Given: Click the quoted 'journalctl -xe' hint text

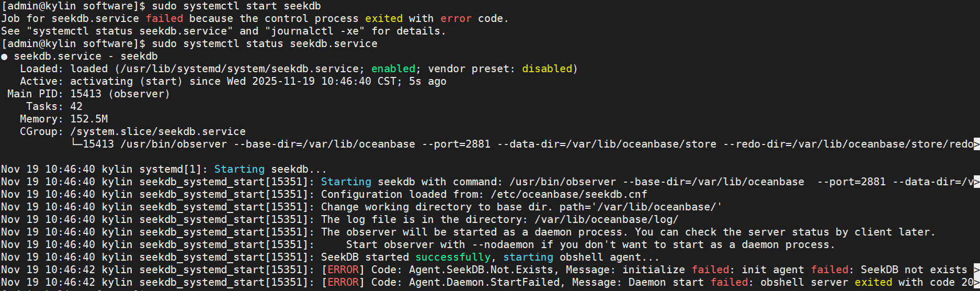Looking at the screenshot, I should 315,31.
